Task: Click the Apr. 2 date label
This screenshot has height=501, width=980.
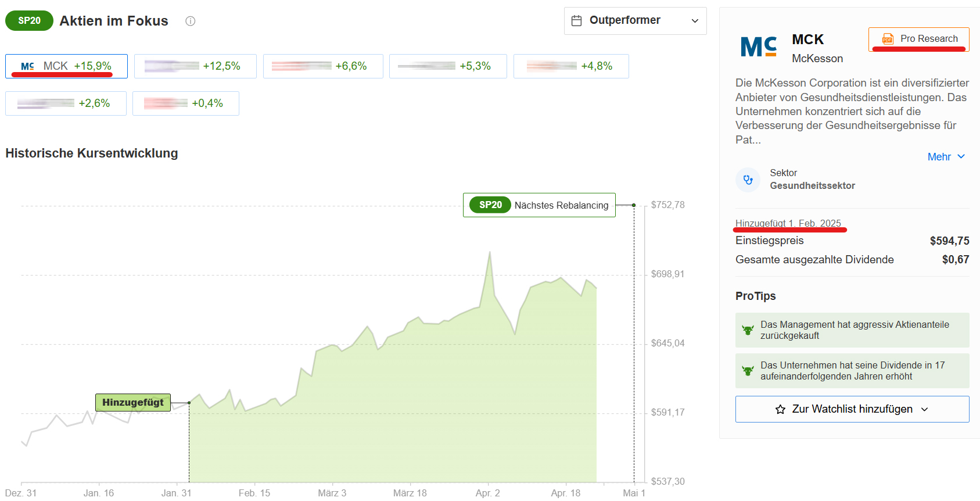Action: [487, 493]
